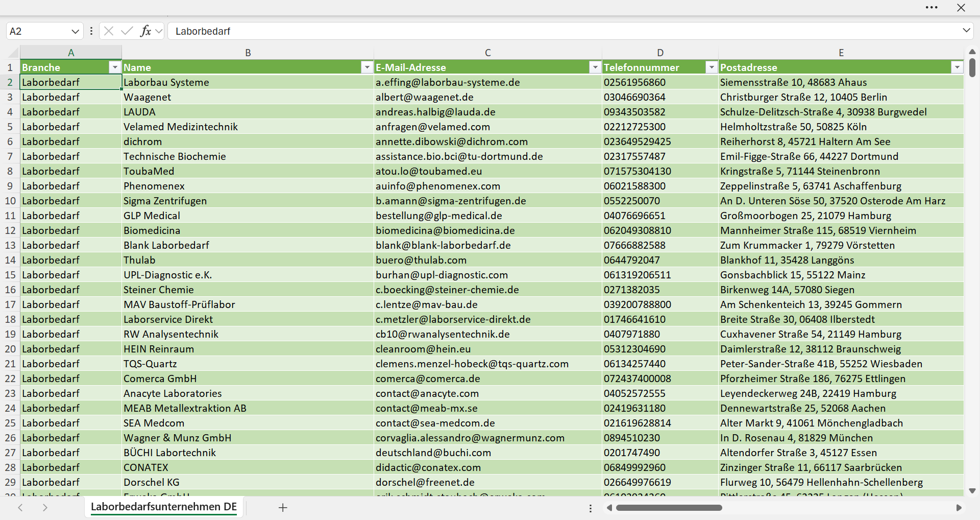Add a new sheet with plus icon
The width and height of the screenshot is (980, 520).
click(x=283, y=507)
